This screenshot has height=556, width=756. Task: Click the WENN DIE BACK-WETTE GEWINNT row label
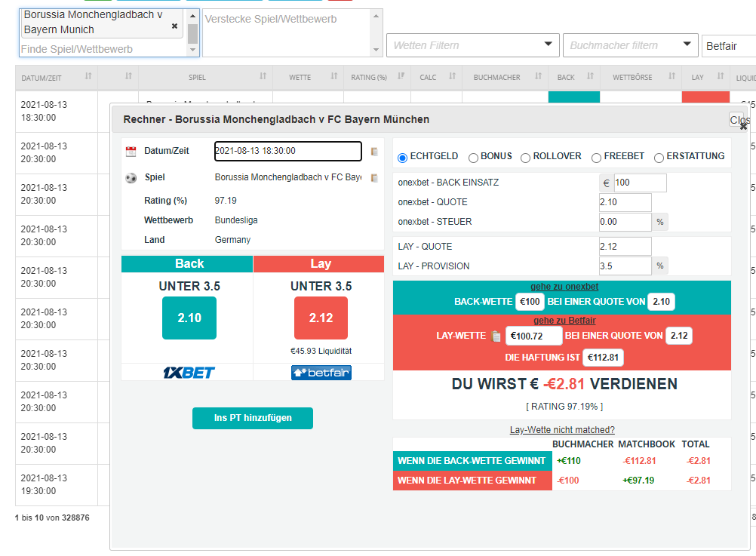472,461
